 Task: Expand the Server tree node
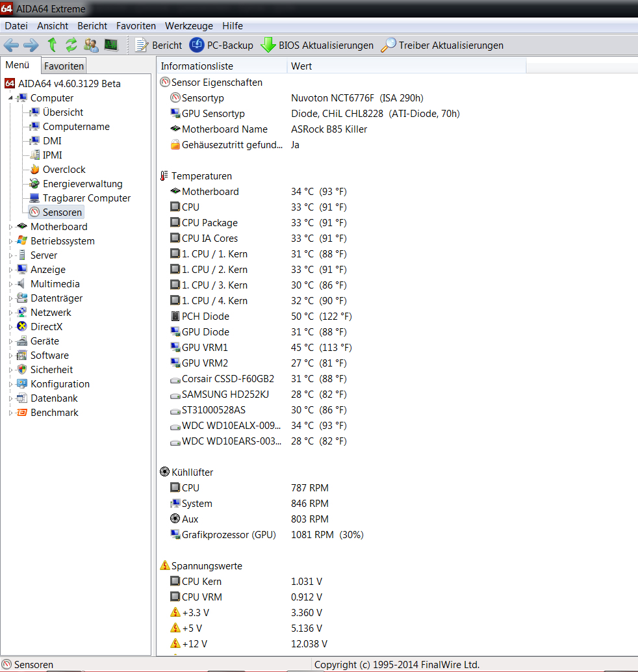(10, 255)
